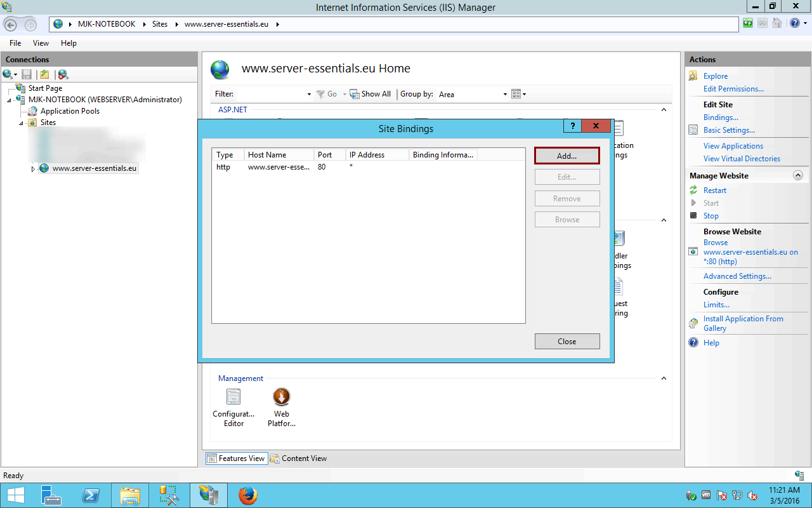Open File Explorer from taskbar
Viewport: 812px width, 508px height.
(130, 495)
